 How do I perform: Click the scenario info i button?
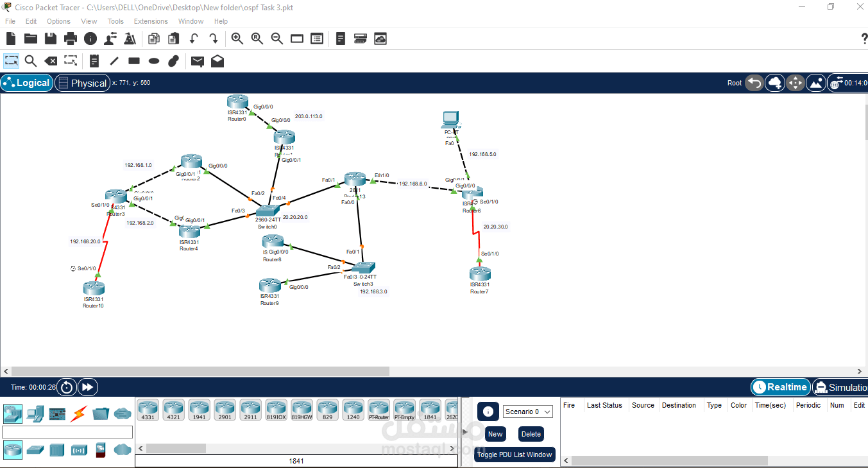click(x=488, y=412)
